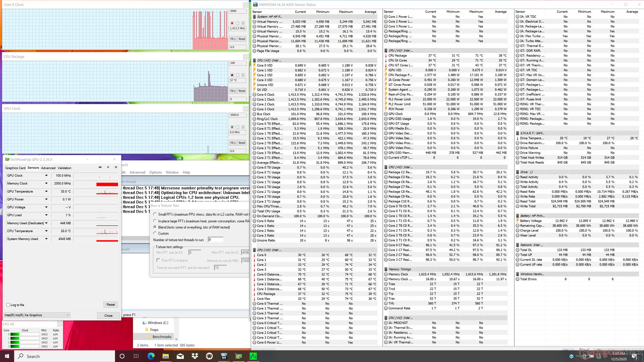
Task: Click icon beside System: HP sensor group
Action: 254,16
